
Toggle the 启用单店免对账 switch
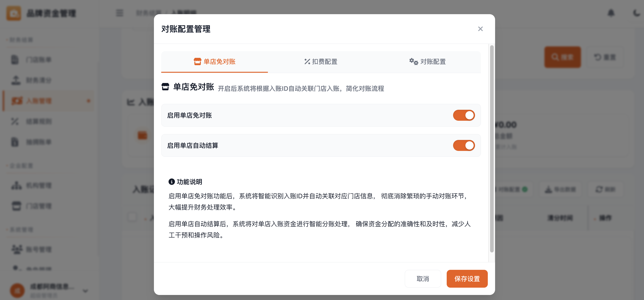coord(464,115)
